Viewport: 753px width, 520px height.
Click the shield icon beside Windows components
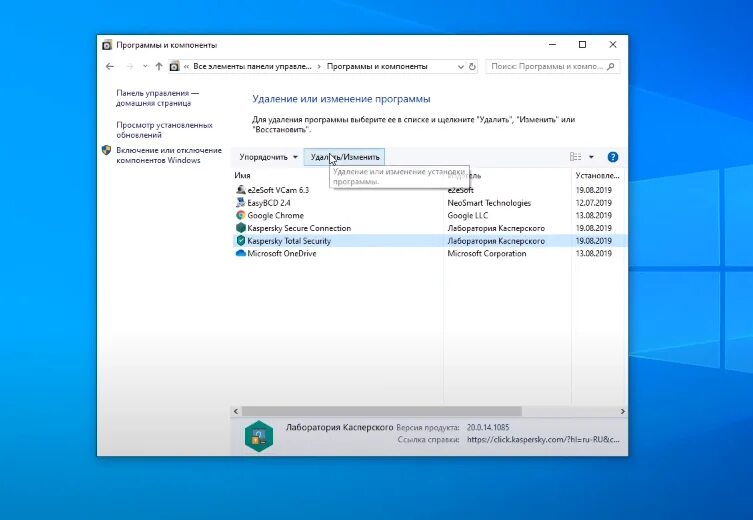107,150
